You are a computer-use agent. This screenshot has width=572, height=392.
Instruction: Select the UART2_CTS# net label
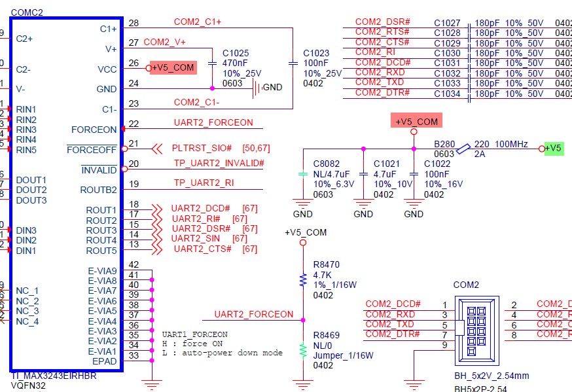203,249
